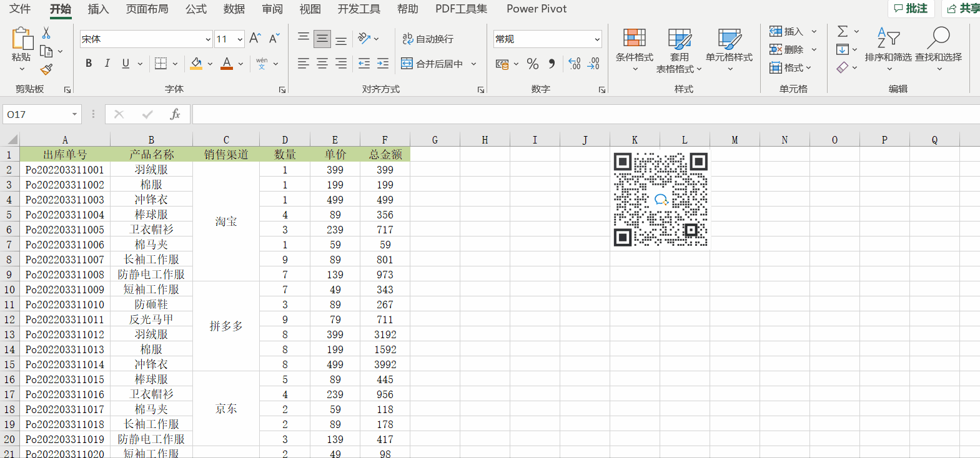
Task: Decrease indent icon
Action: tap(364, 63)
